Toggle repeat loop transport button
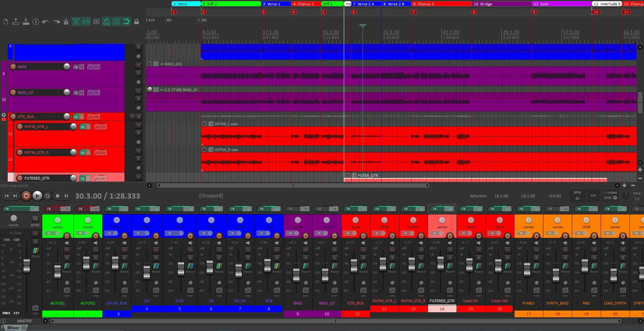 48,196
